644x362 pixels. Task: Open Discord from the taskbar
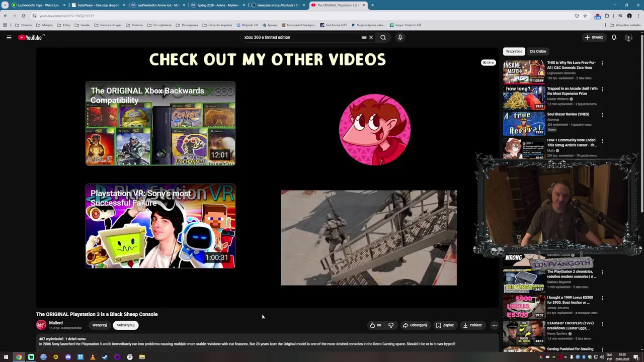click(68, 357)
